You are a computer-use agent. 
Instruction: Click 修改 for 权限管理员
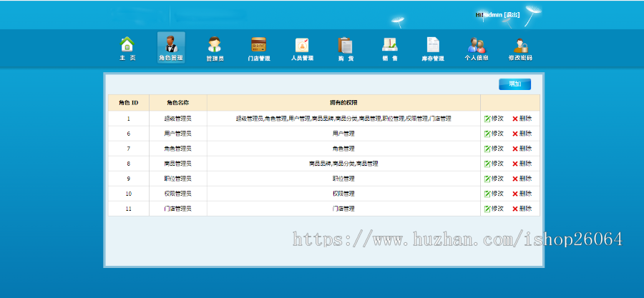point(494,194)
